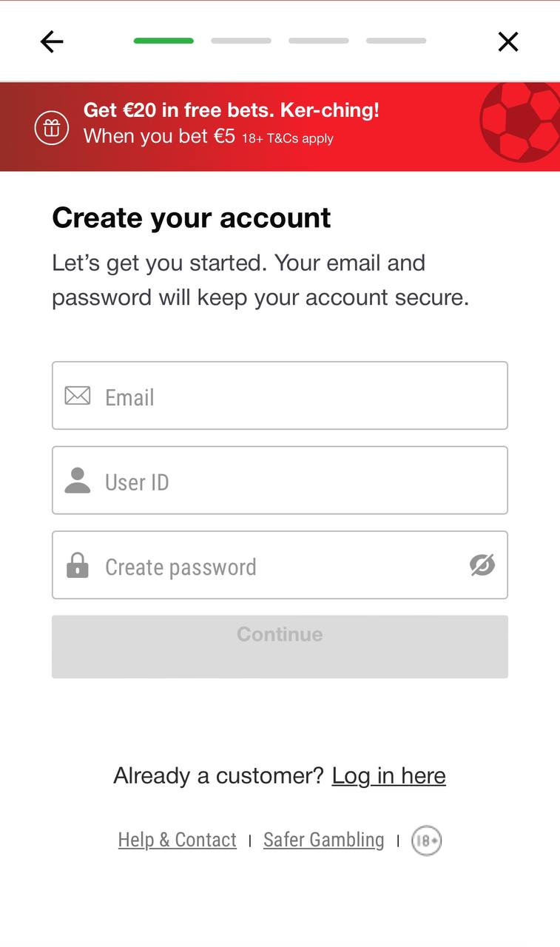Focus the Email input field

pos(280,395)
